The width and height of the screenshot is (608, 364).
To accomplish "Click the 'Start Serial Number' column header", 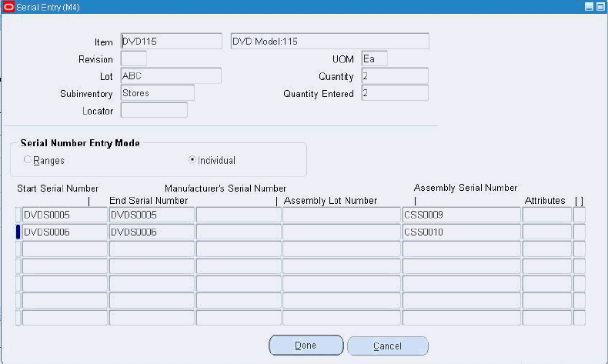I will click(58, 189).
